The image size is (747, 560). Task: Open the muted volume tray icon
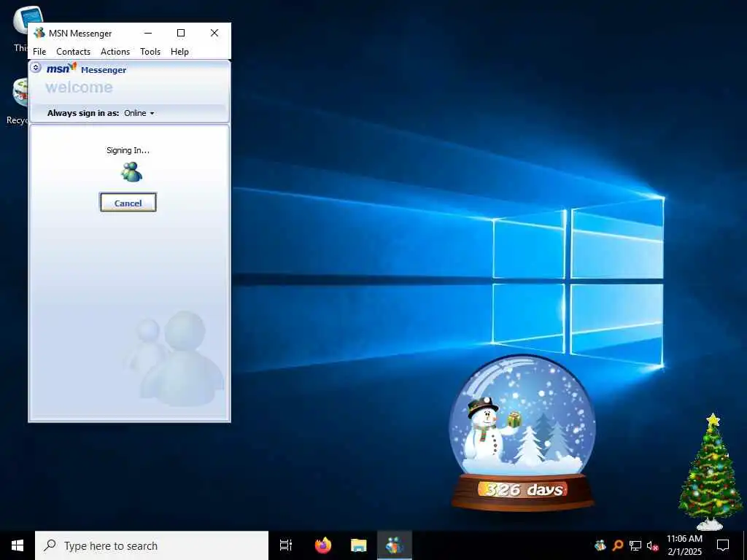coord(653,545)
